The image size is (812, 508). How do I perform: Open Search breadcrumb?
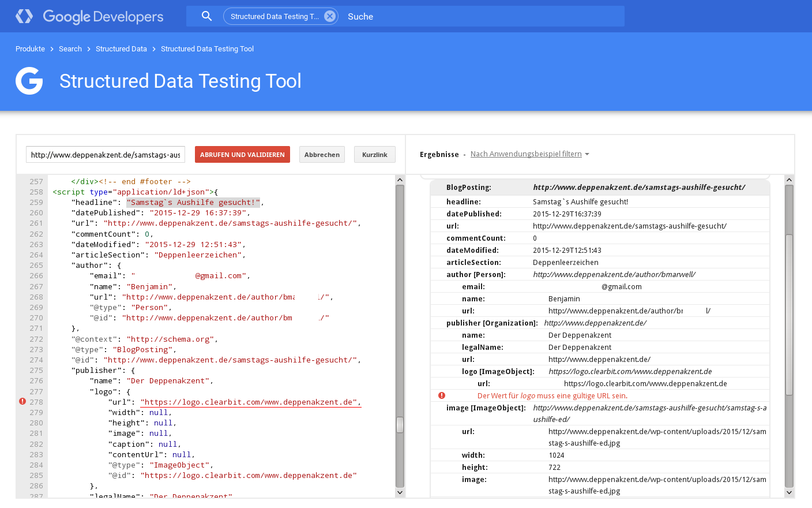70,49
